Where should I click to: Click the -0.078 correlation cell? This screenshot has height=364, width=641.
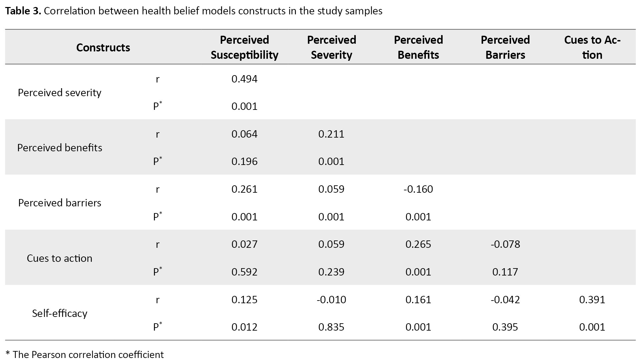tap(505, 244)
